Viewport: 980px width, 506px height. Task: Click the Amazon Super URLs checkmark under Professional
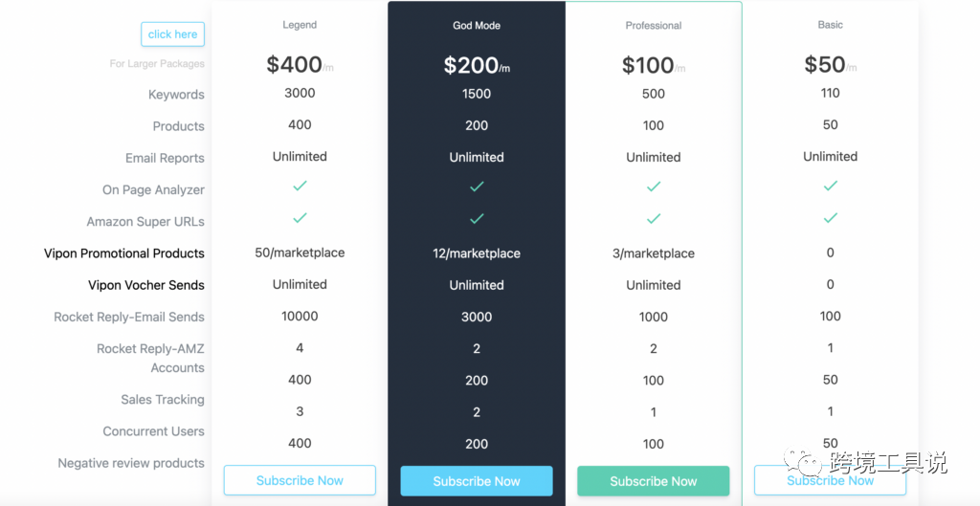pyautogui.click(x=654, y=219)
